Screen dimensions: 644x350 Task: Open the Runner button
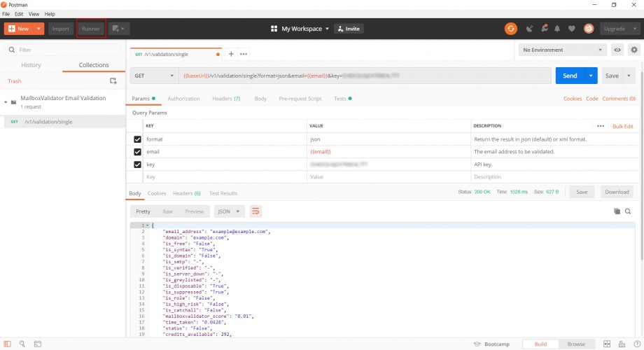[91, 29]
